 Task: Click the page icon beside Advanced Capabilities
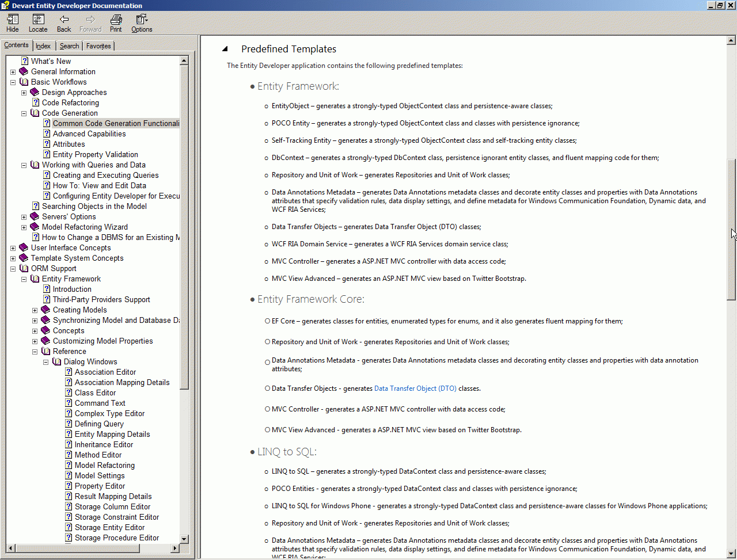click(46, 134)
